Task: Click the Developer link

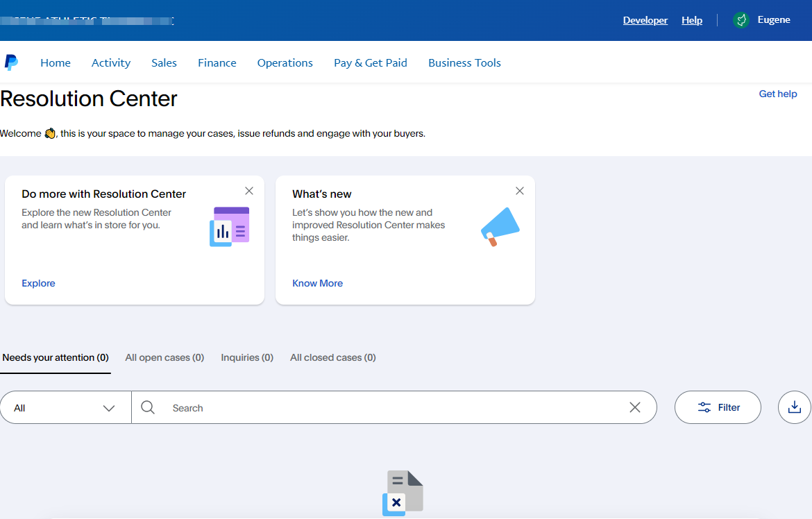Action: (x=645, y=20)
